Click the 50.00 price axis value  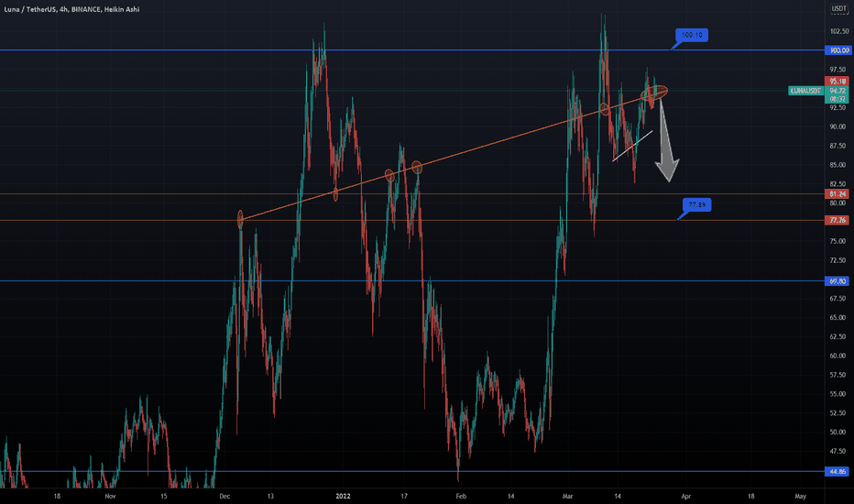[838, 432]
